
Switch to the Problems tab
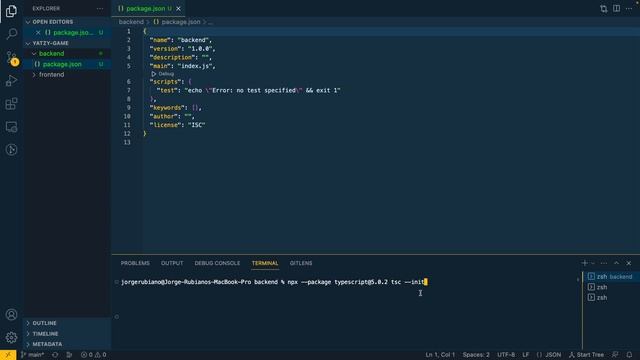click(x=135, y=263)
